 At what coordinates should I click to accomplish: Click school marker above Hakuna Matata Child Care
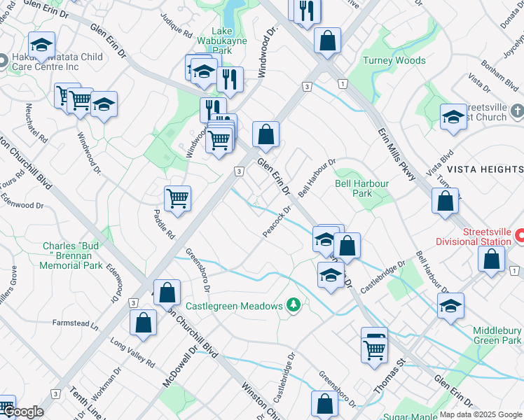tap(41, 45)
